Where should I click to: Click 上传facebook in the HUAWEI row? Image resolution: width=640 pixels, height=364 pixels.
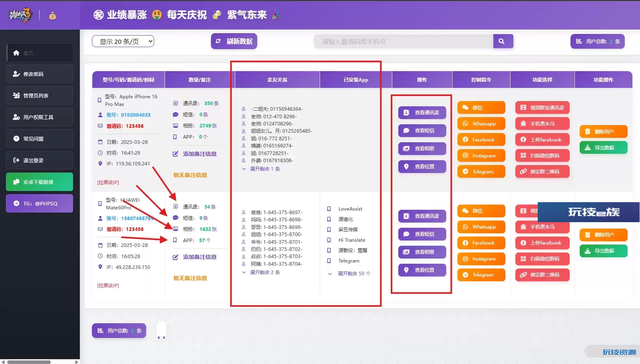tap(542, 243)
